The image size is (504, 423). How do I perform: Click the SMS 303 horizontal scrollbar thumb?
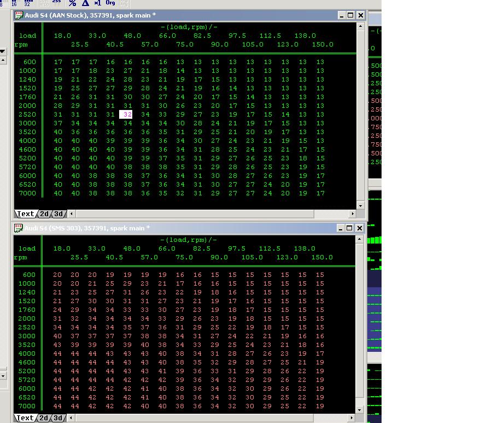tap(194, 418)
